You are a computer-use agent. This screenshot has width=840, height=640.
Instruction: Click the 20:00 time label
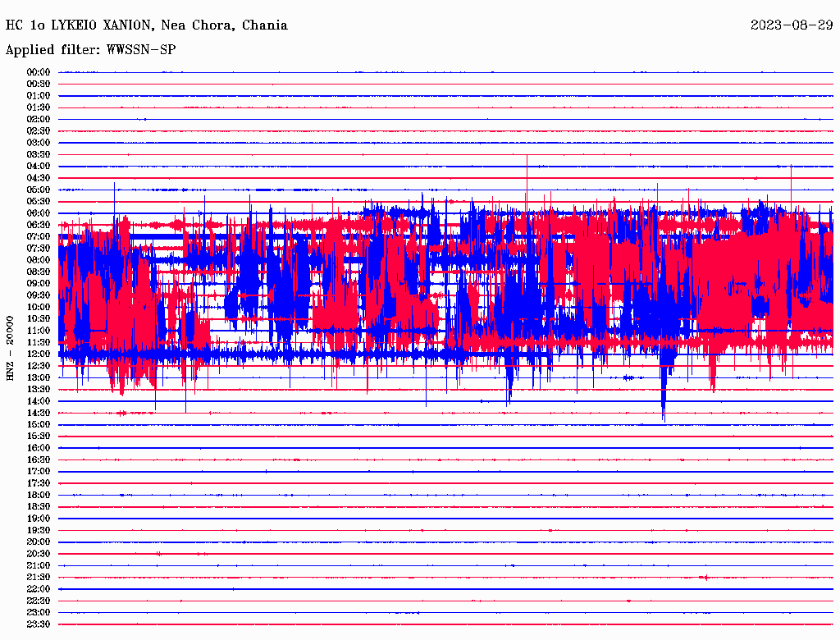pos(39,542)
